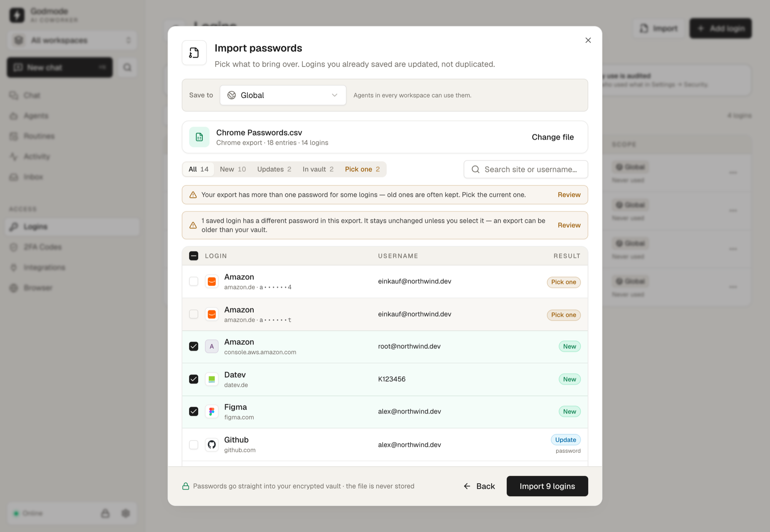The height and width of the screenshot is (532, 770).
Task: Uncheck the console.aws.amazon.com Amazon row
Action: tap(194, 346)
